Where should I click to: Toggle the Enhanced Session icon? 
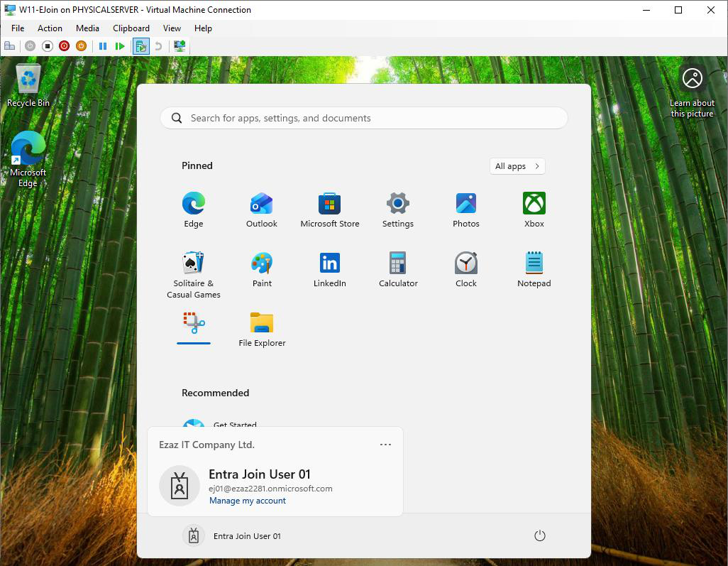coord(180,46)
